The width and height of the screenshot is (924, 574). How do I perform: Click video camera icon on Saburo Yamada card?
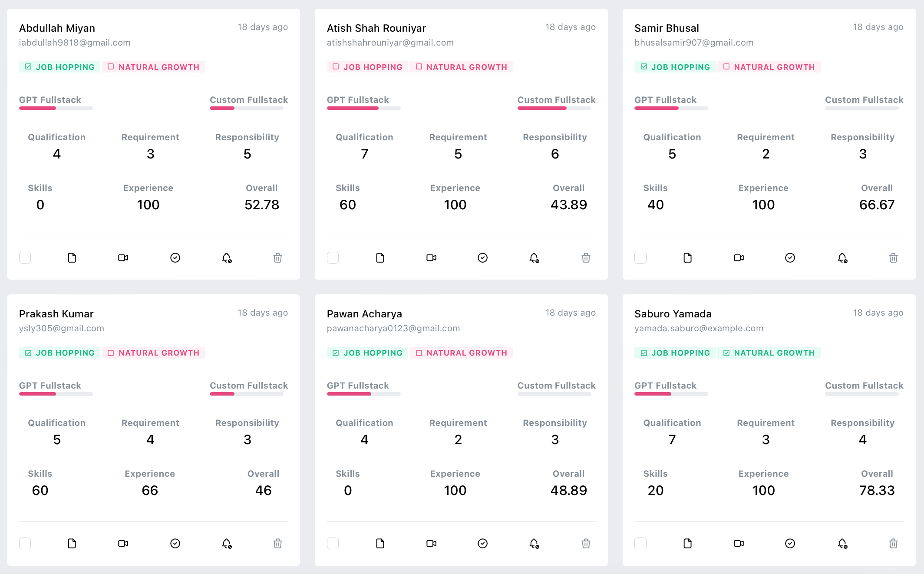tap(739, 544)
